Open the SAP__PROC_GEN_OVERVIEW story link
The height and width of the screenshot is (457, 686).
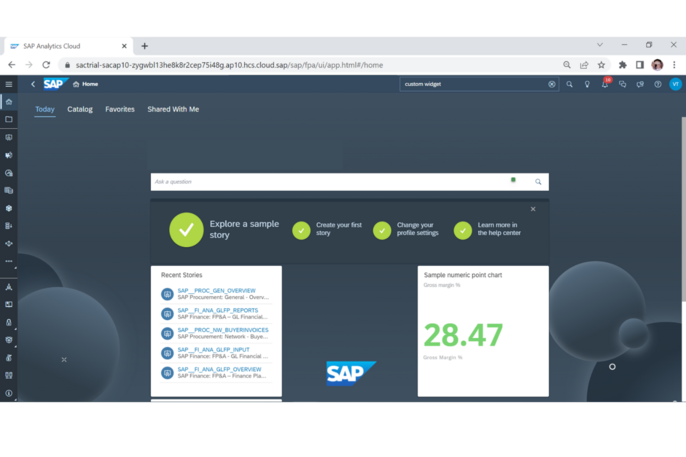coord(216,291)
